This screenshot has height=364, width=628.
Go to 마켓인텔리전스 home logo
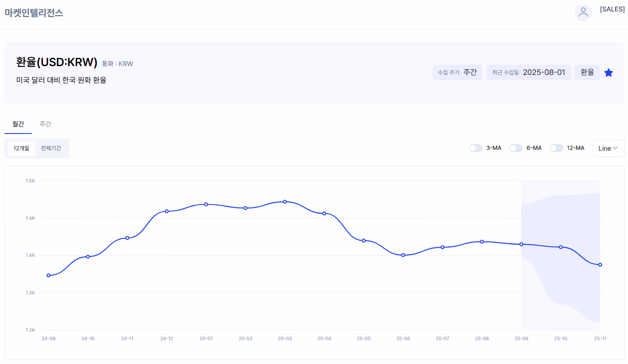(34, 13)
